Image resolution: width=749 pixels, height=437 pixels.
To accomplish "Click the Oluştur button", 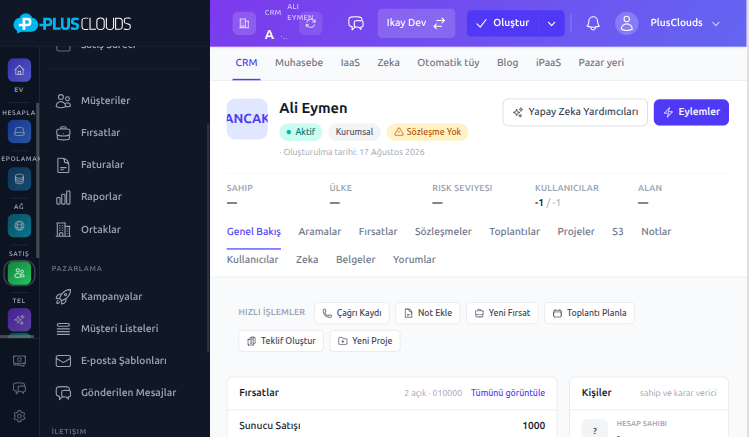I will 503,23.
